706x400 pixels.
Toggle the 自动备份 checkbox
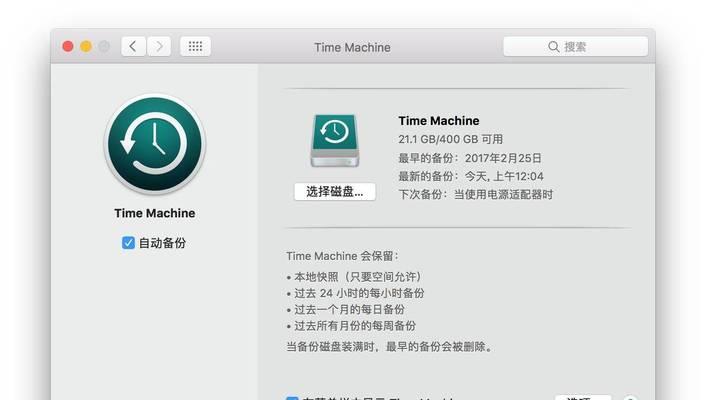click(128, 243)
